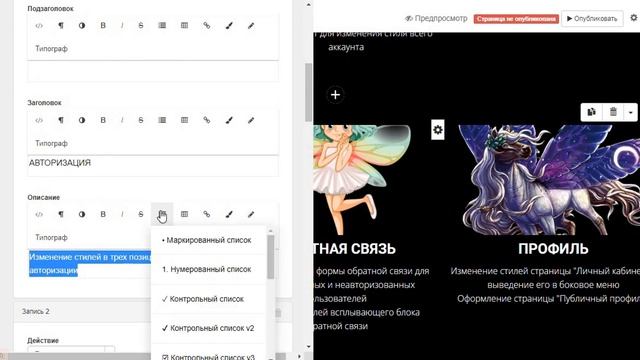Insert link from Описание toolbar

pos(207,214)
